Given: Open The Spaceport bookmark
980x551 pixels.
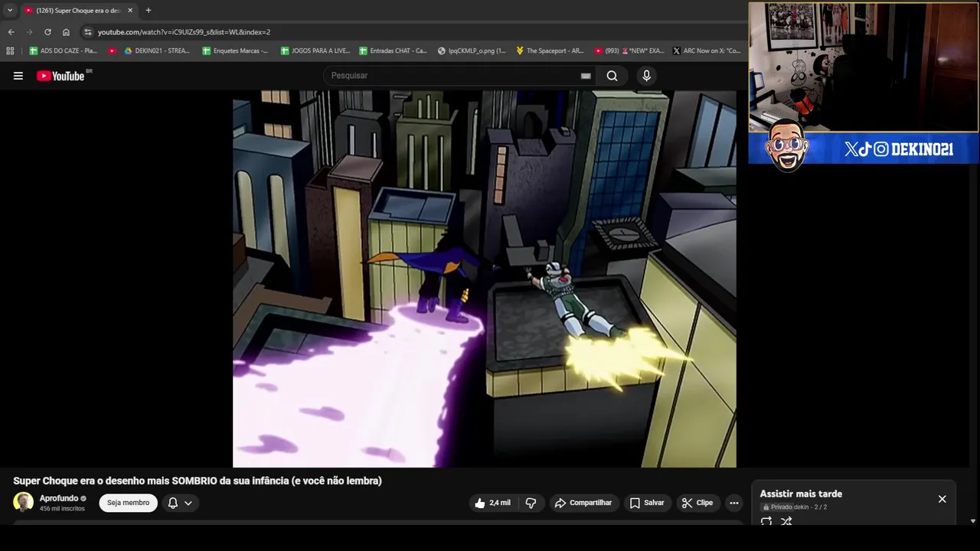Looking at the screenshot, I should click(550, 51).
